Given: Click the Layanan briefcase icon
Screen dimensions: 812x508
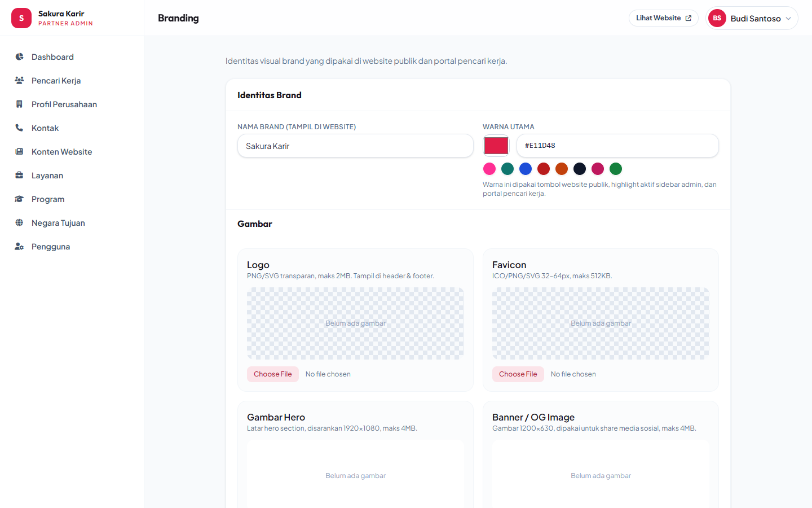Looking at the screenshot, I should (19, 176).
